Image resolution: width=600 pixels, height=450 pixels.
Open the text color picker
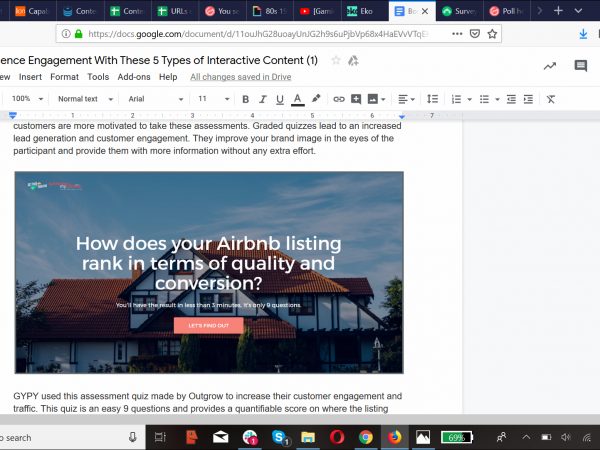point(297,99)
